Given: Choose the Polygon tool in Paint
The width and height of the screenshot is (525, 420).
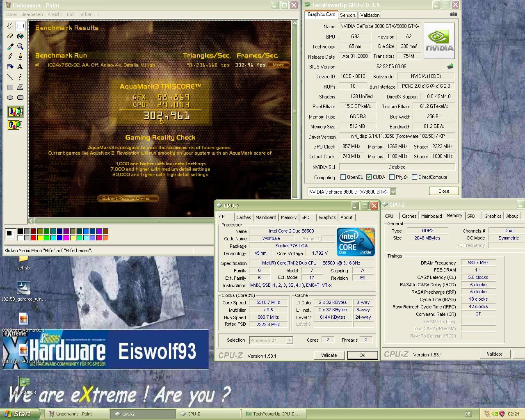Looking at the screenshot, I should click(x=21, y=87).
